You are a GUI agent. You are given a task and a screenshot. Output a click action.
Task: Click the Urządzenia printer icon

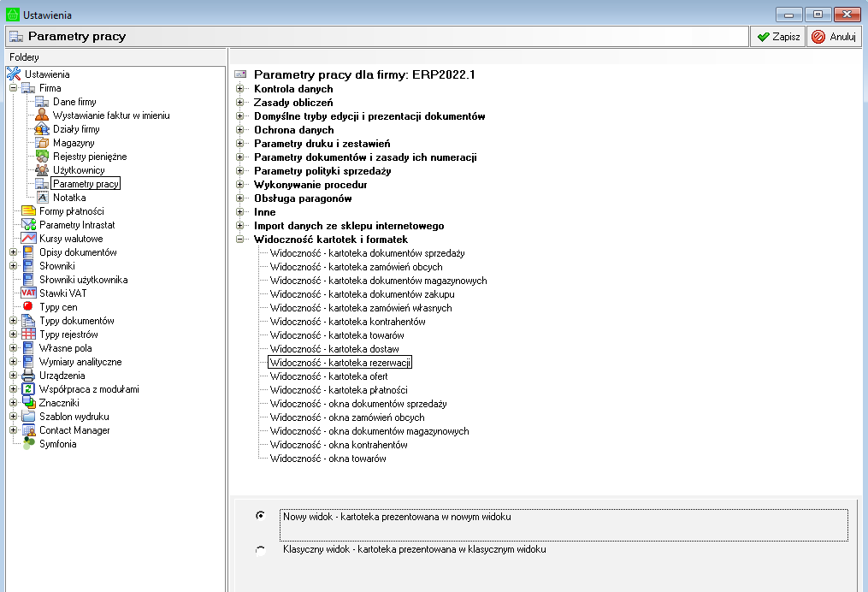28,376
